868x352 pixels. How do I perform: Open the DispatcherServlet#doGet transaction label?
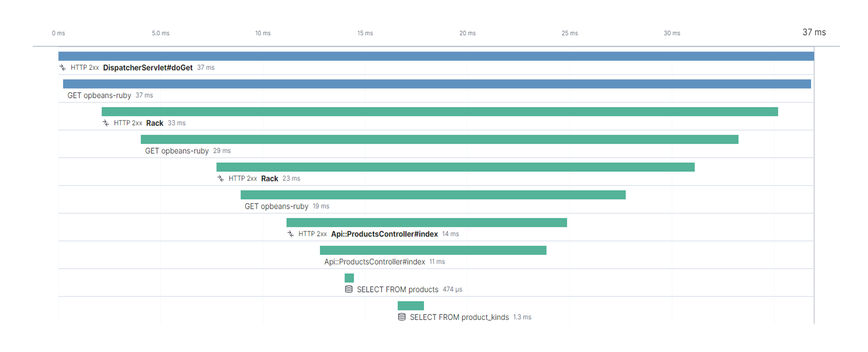click(x=148, y=68)
